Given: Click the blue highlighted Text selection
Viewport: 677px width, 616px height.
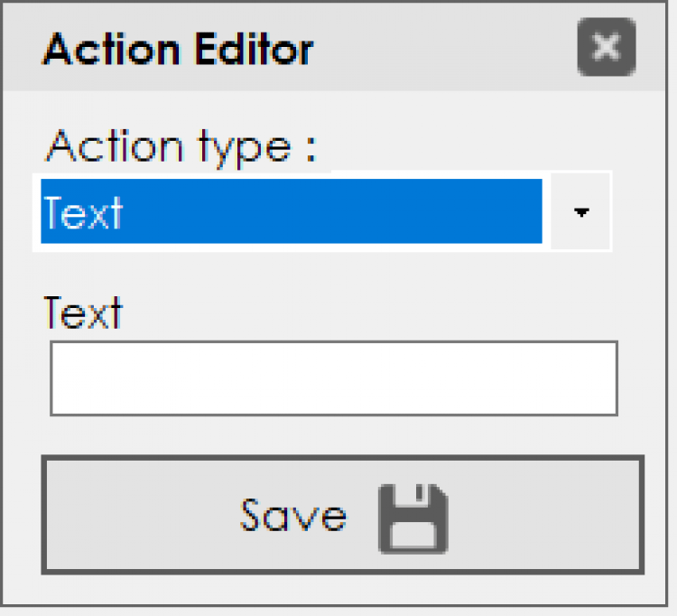Looking at the screenshot, I should [x=291, y=212].
